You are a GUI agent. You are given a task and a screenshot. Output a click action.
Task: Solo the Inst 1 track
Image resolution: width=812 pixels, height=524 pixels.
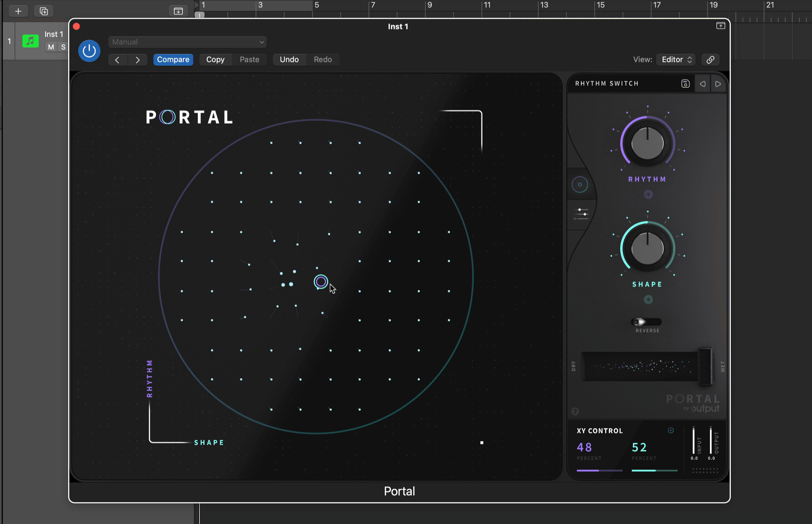63,47
